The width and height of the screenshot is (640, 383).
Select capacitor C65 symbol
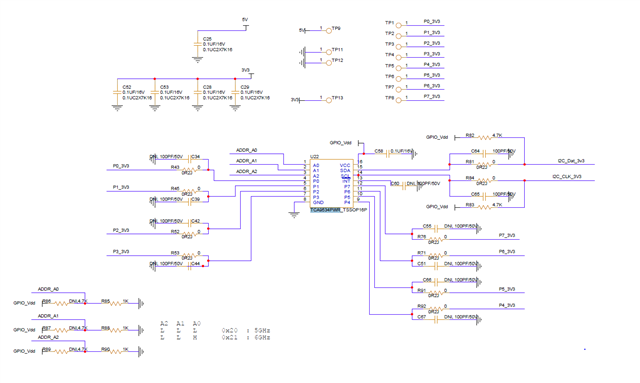coord(484,196)
